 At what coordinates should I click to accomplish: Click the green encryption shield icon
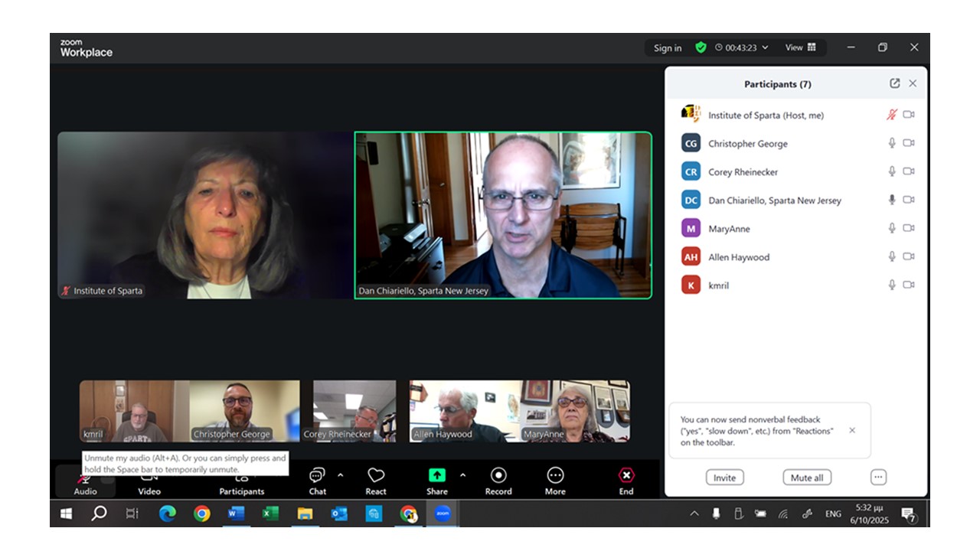[x=701, y=47]
